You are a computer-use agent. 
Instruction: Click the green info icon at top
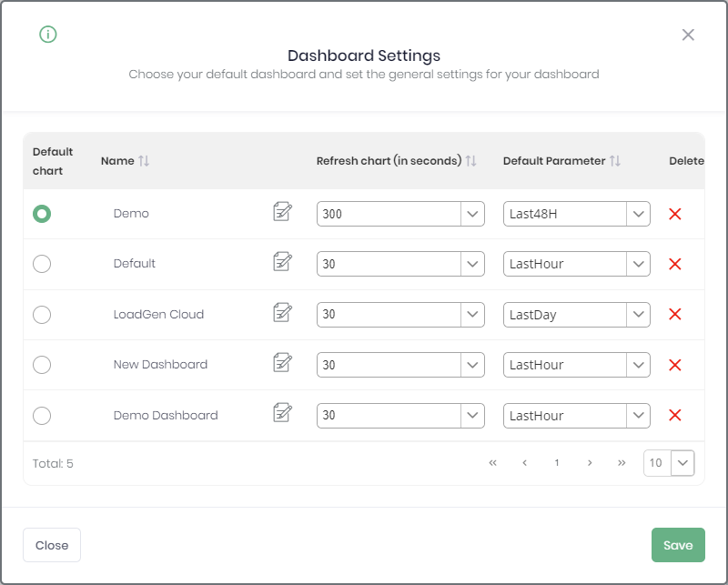[x=48, y=35]
